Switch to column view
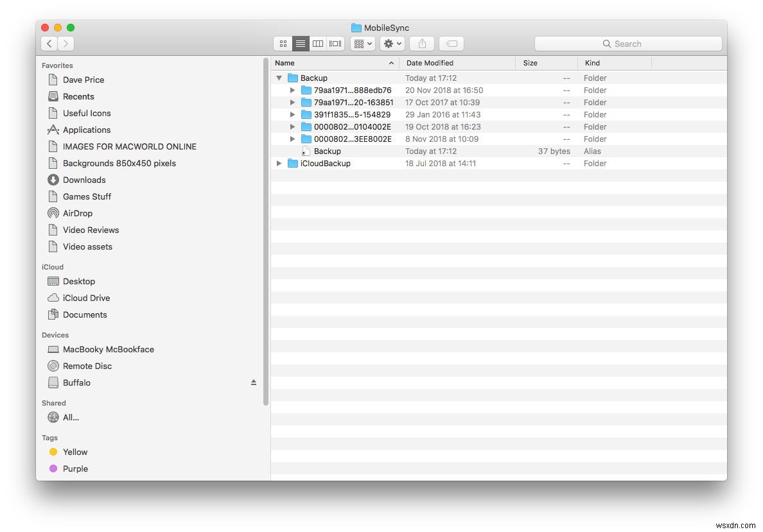 (x=318, y=44)
